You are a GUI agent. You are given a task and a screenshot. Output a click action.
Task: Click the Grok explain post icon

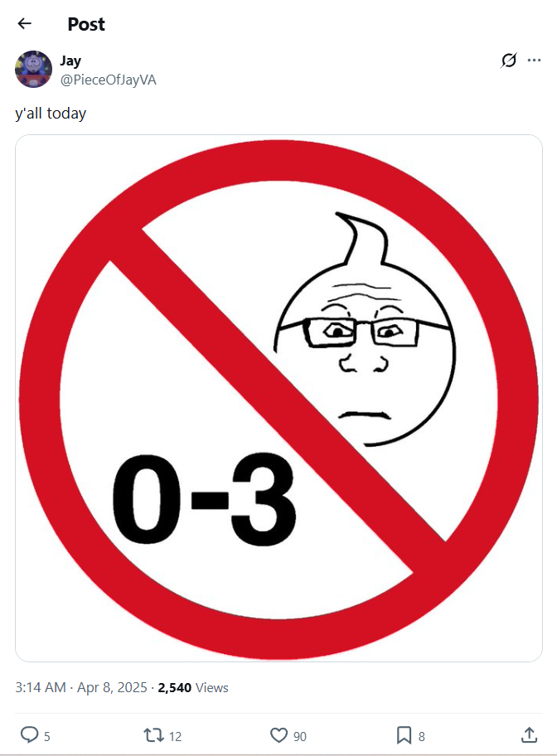[509, 61]
